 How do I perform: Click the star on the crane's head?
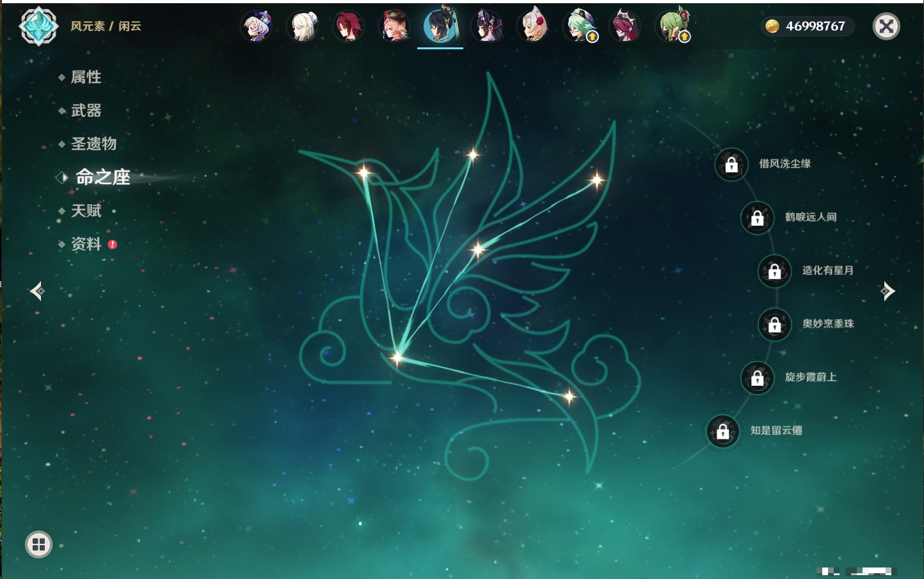click(x=363, y=171)
